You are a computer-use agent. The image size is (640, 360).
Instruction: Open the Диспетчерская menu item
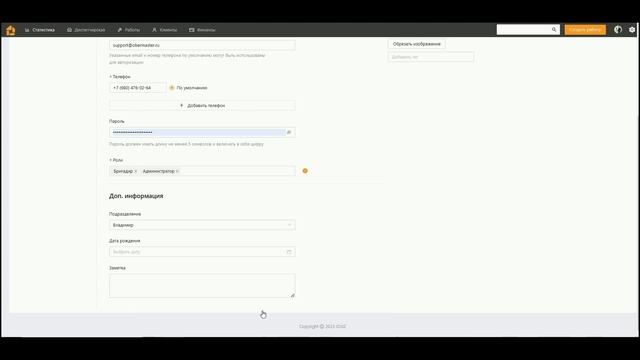(86, 30)
